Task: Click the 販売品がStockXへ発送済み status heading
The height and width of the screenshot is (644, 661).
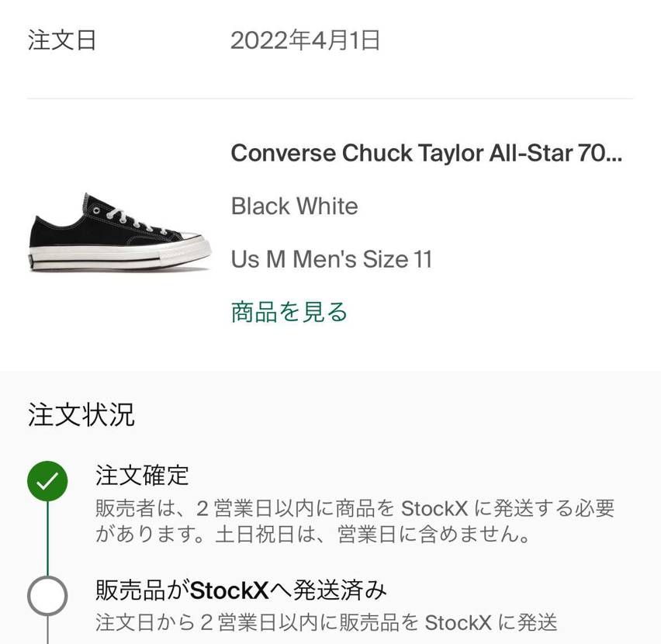Action: pyautogui.click(x=241, y=590)
